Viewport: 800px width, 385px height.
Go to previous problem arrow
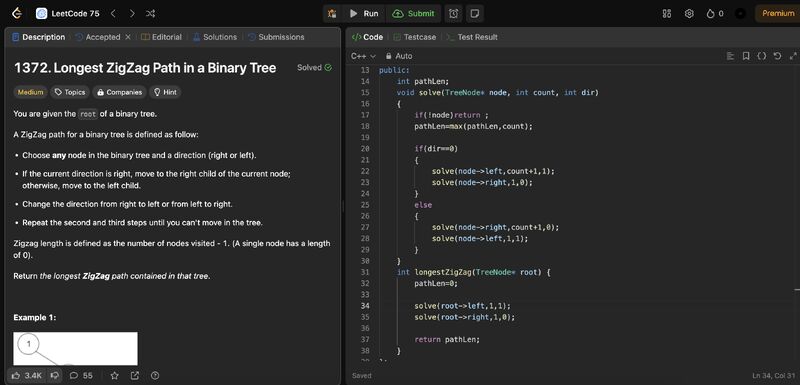[113, 14]
